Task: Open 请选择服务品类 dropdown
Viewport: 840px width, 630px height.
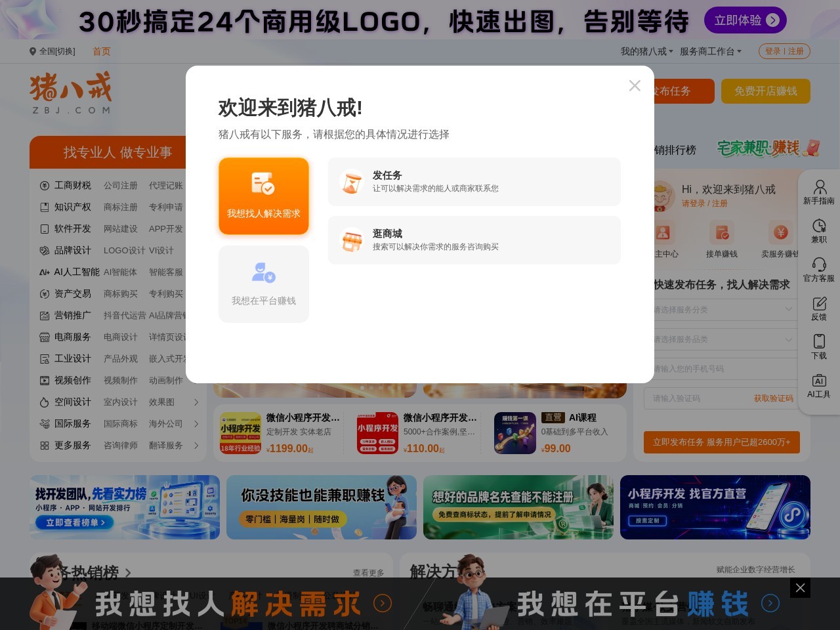Action: [722, 339]
